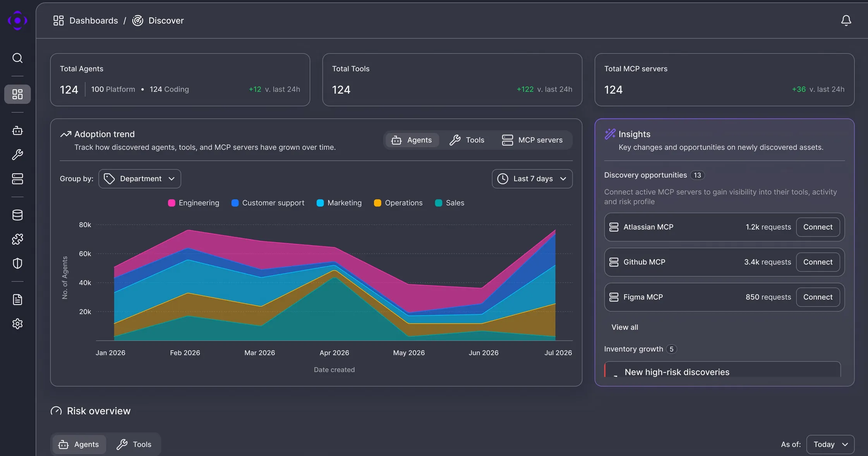This screenshot has height=456, width=868.
Task: Click the Dashboards grid icon in the breadcrumb
Action: (58, 21)
